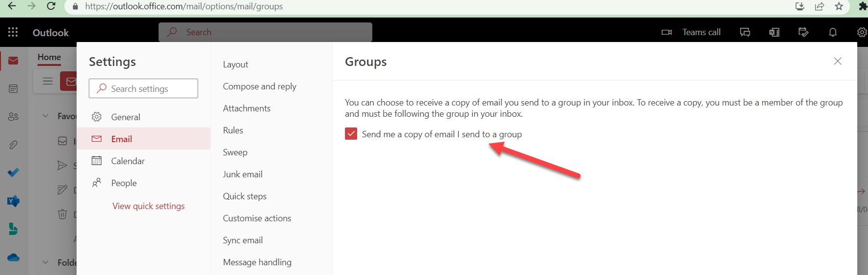Screen dimensions: 868x275
Task: Uncheck Send me a copy of group email
Action: tap(351, 134)
